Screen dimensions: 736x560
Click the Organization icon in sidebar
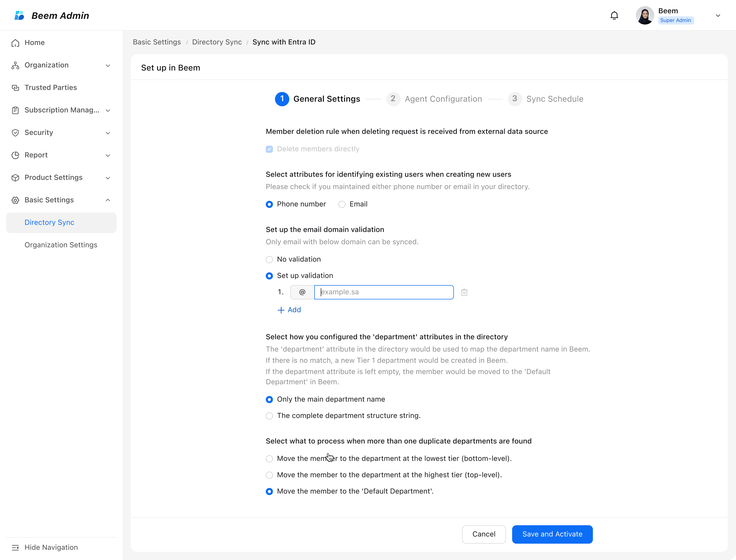point(15,65)
